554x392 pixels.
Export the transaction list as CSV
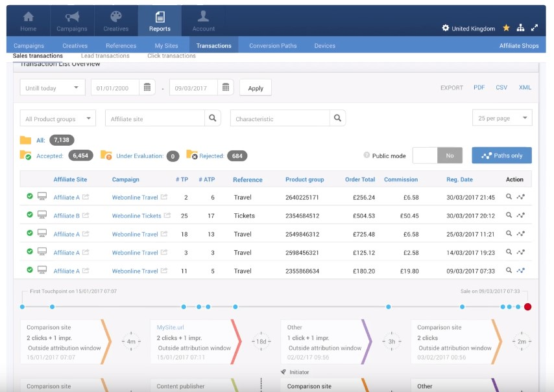pyautogui.click(x=501, y=87)
